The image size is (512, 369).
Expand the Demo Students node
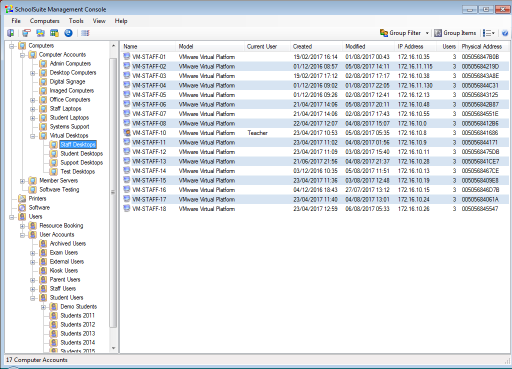tap(43, 307)
